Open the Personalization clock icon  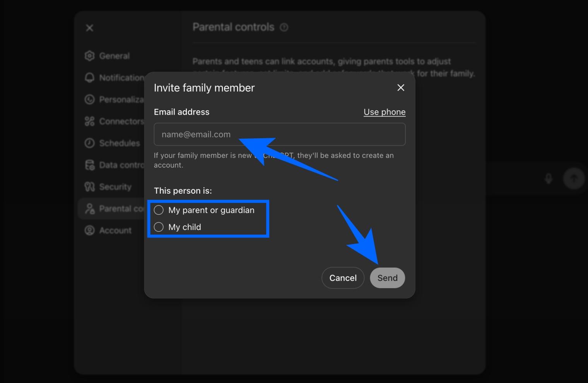pyautogui.click(x=89, y=100)
